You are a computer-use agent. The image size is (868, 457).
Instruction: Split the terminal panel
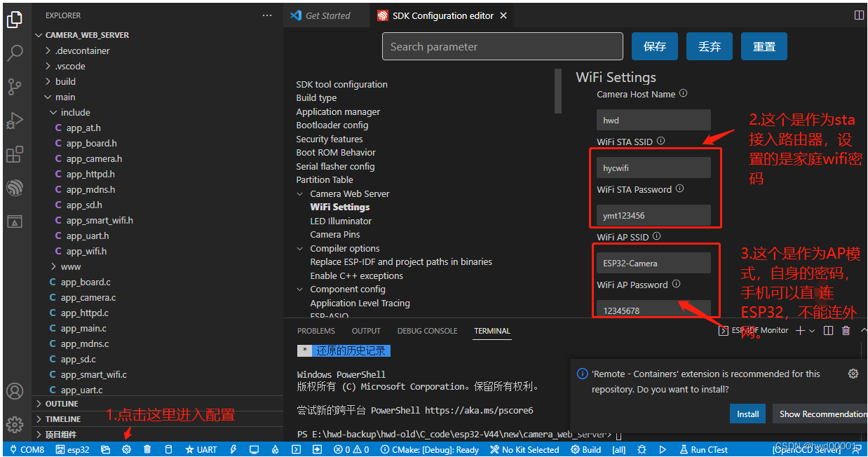coord(829,331)
